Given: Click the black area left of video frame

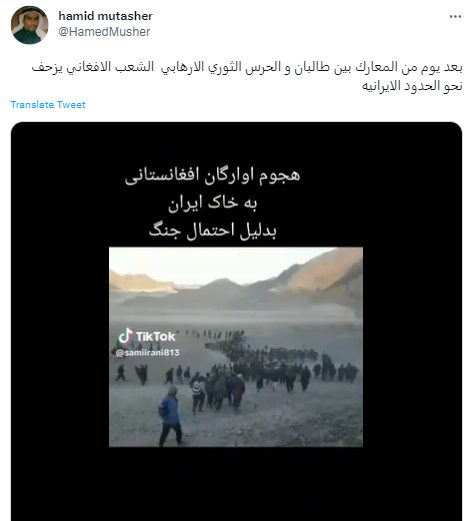Looking at the screenshot, I should [60, 347].
